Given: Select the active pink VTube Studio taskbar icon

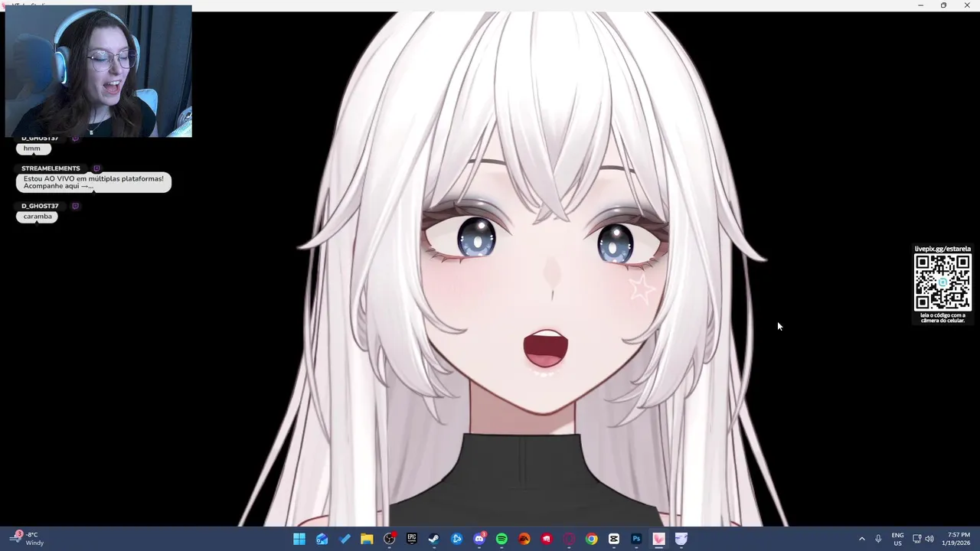Looking at the screenshot, I should (658, 539).
